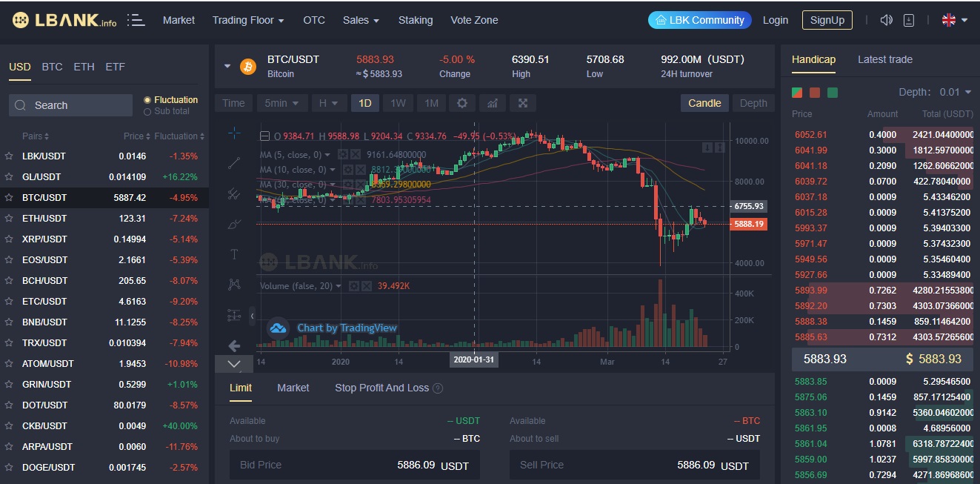The height and width of the screenshot is (484, 980).
Task: Expand the Volume (false, 20) dropdown
Action: tap(339, 286)
